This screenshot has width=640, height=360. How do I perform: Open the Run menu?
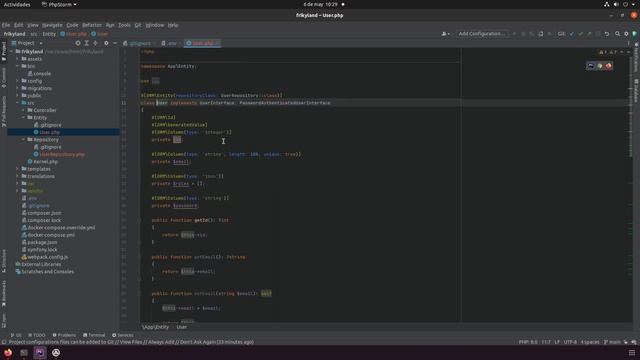110,25
